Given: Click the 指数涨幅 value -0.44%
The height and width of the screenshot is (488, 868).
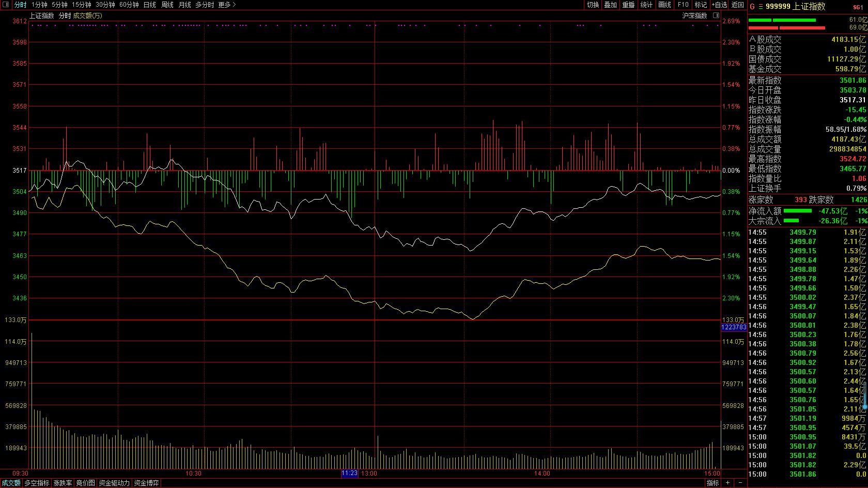Looking at the screenshot, I should click(x=855, y=119).
